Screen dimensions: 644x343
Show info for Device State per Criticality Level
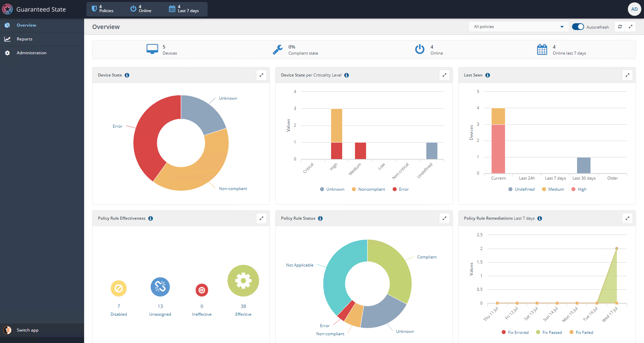[x=347, y=75]
